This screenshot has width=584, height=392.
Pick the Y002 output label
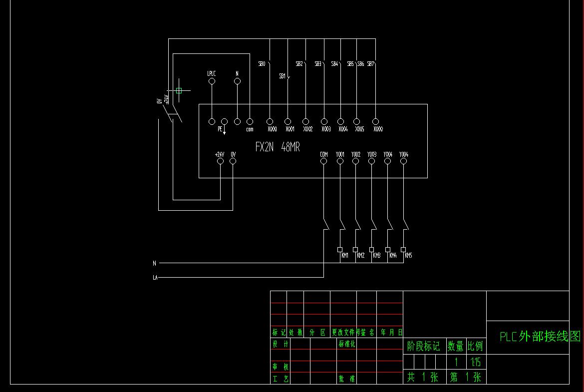click(356, 154)
